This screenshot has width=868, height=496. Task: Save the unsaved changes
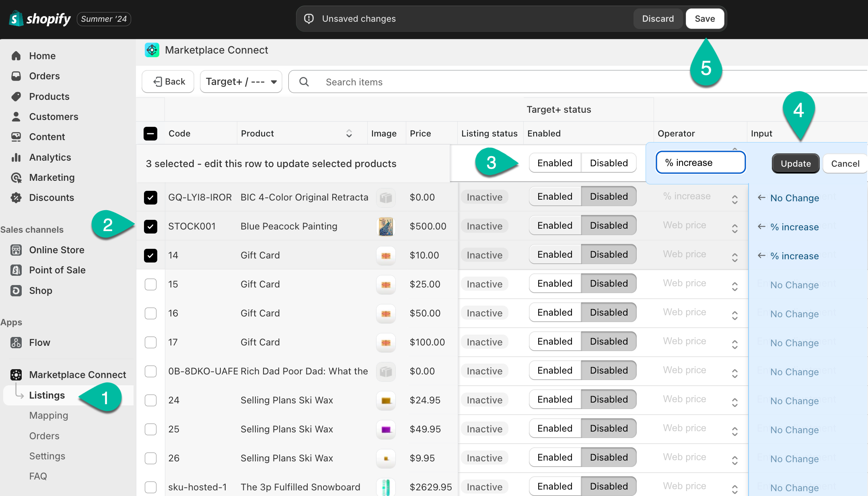(x=705, y=19)
